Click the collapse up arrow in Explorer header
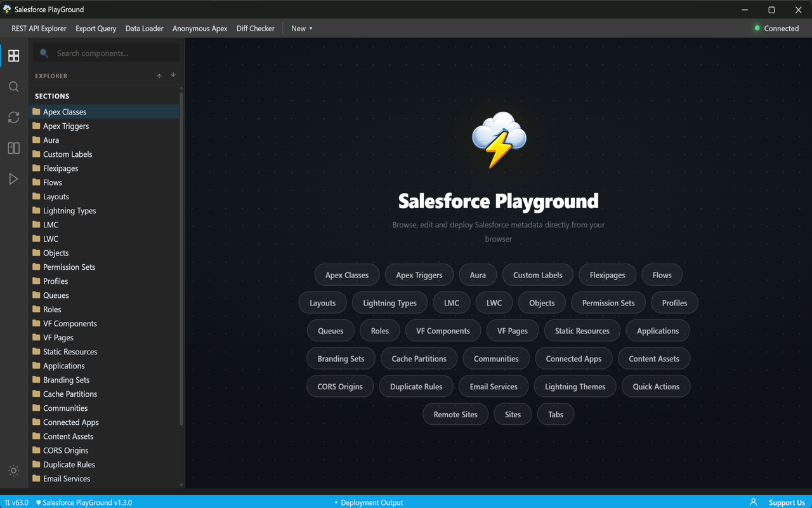Image resolution: width=812 pixels, height=508 pixels. pos(159,76)
